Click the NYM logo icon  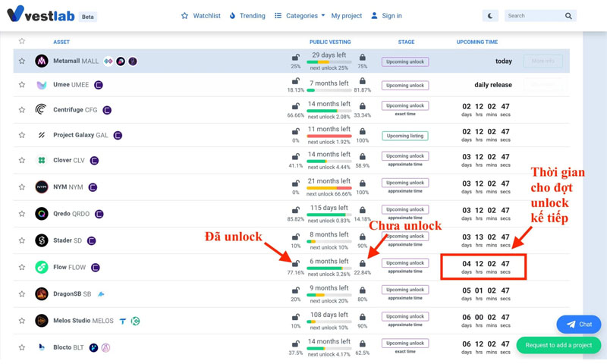[x=42, y=187]
